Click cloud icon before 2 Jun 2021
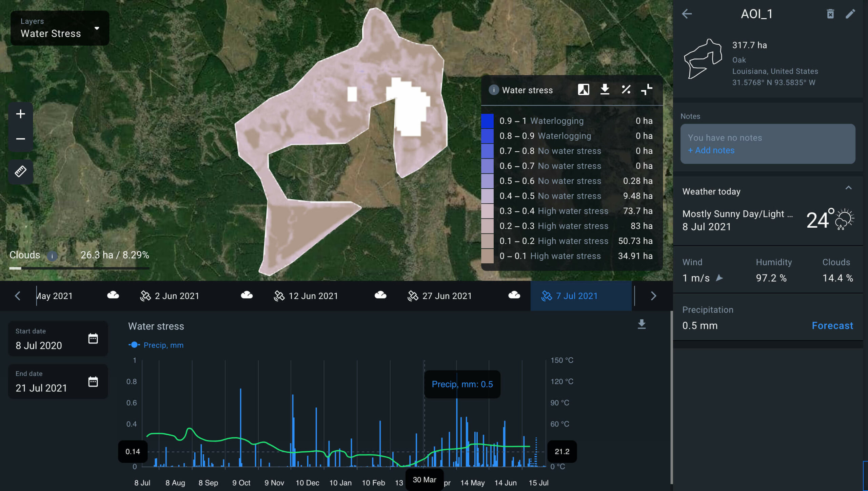Screen dimensions: 868x491 113,295
